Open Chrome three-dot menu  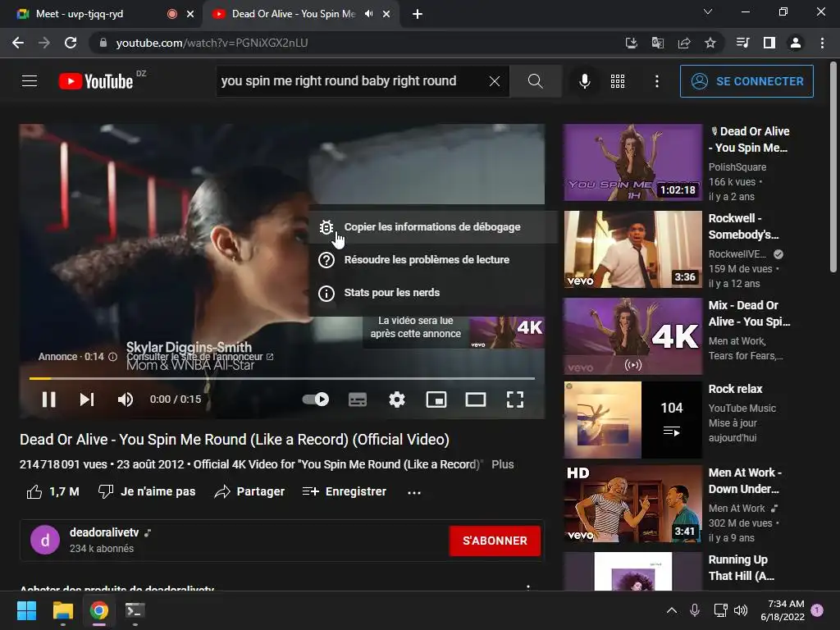coord(822,43)
